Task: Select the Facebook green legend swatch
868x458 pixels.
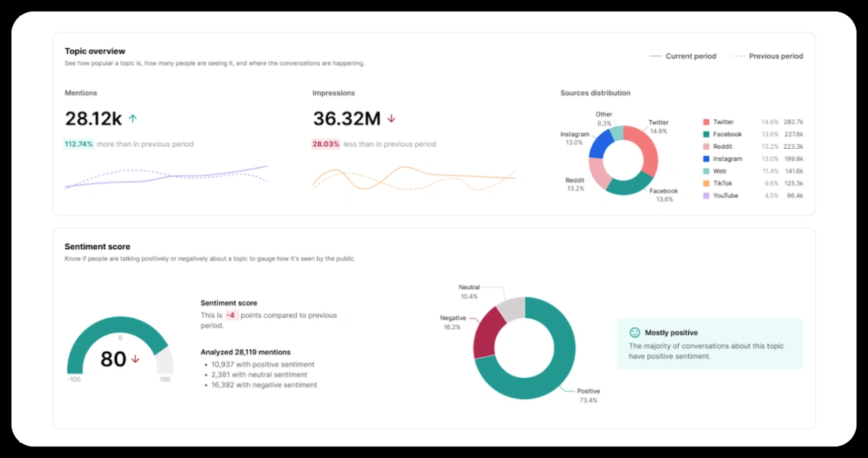Action: point(706,134)
